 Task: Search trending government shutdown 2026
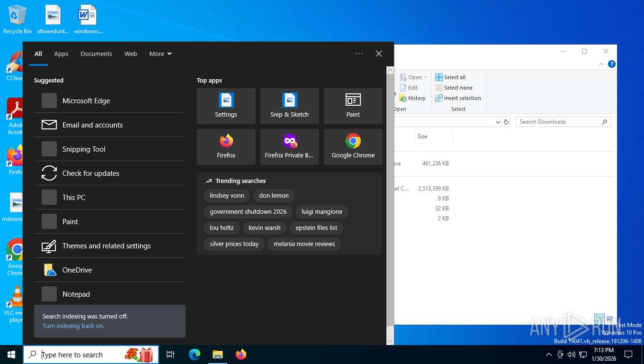click(x=248, y=211)
